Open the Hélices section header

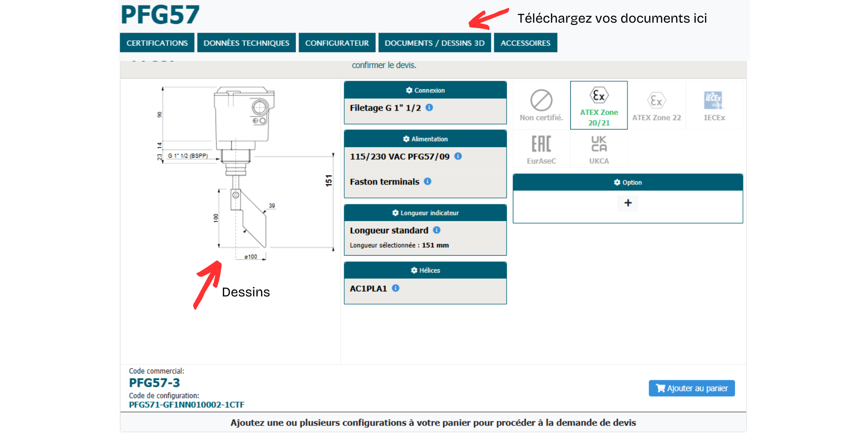click(x=425, y=270)
